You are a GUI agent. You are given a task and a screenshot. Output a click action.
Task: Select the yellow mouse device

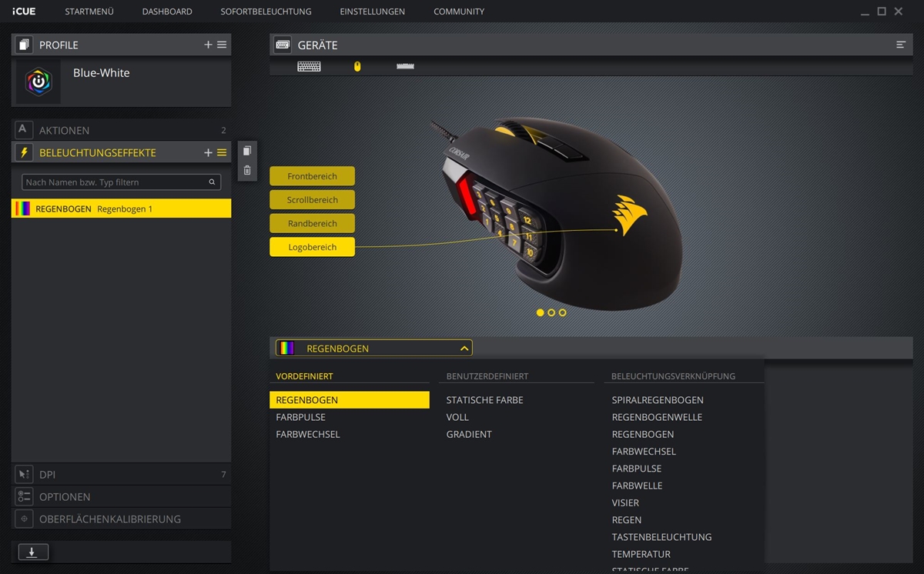click(x=357, y=66)
